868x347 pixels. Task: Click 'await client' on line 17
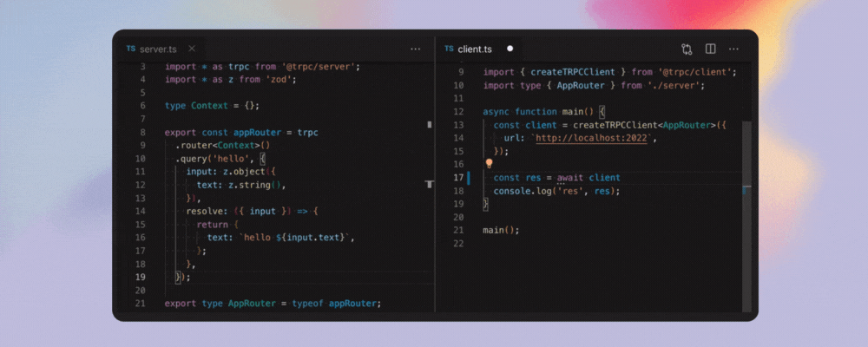[x=589, y=178]
